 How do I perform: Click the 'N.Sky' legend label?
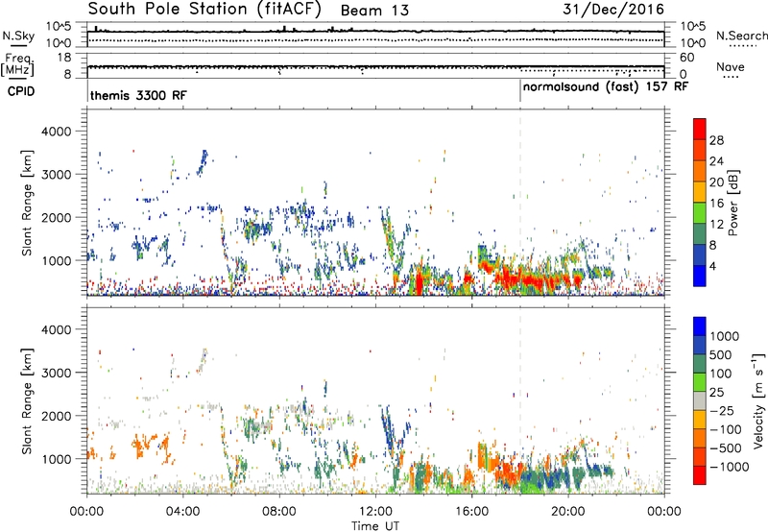pos(18,36)
